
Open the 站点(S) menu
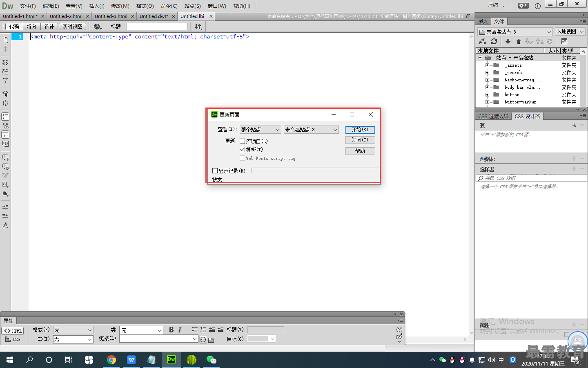[192, 6]
